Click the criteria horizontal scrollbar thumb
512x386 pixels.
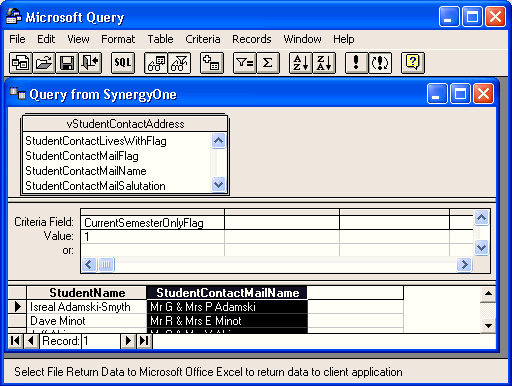[x=106, y=265]
